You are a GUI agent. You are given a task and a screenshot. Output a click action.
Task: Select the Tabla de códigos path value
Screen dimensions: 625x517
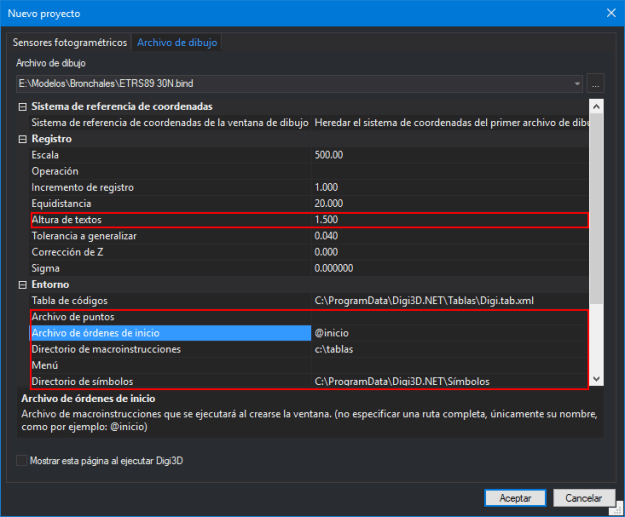pos(450,301)
